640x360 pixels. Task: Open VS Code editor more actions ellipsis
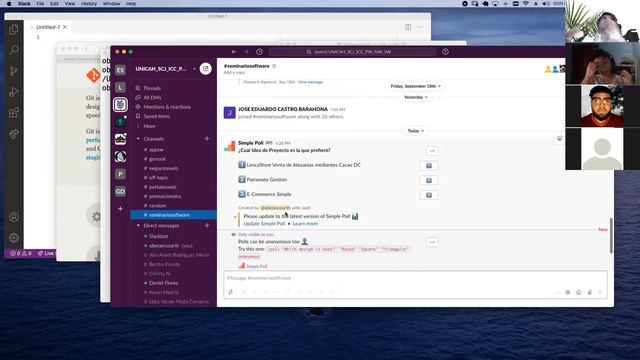coord(420,27)
